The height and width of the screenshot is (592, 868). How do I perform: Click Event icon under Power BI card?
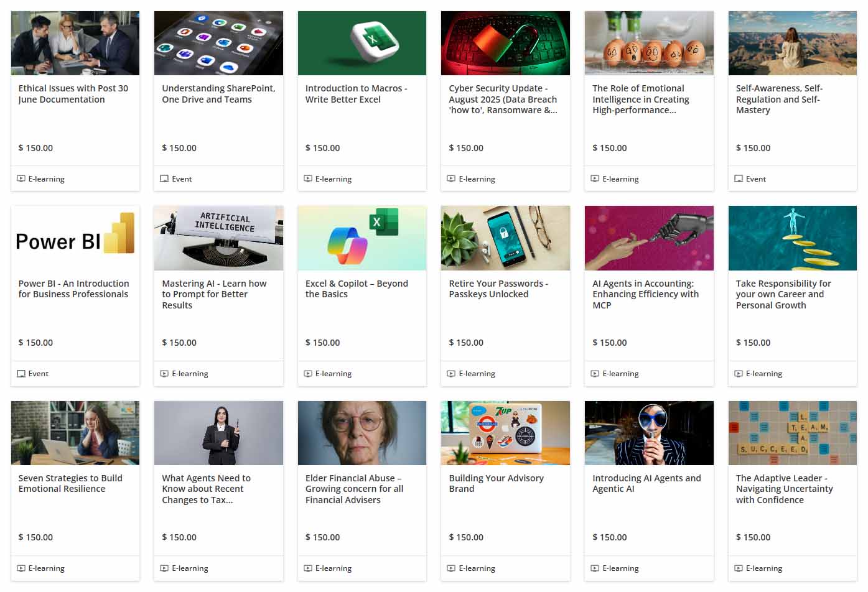coord(21,374)
